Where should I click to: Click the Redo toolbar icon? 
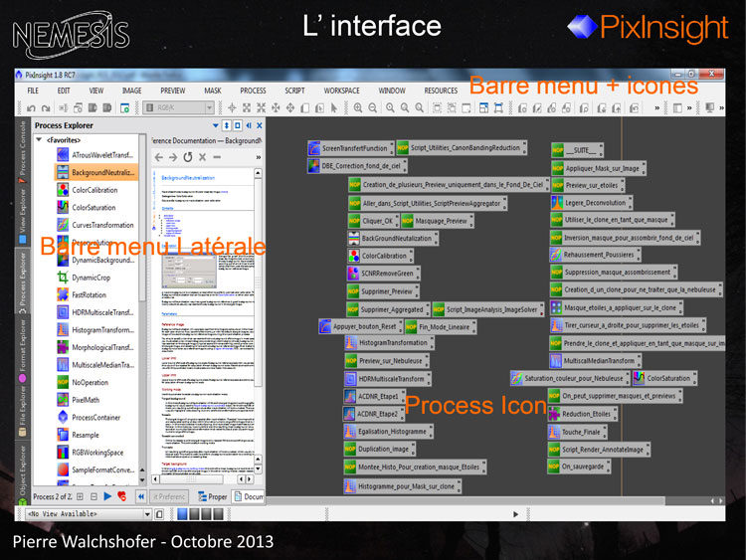[46, 108]
